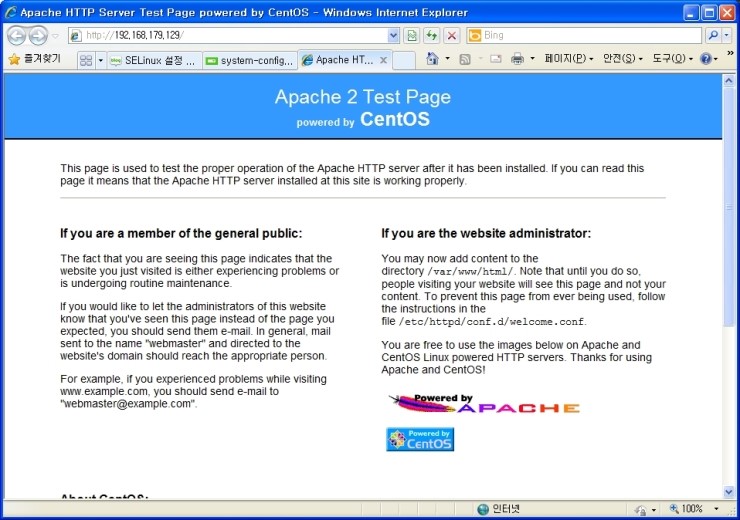Click the /etc/httpd/conf.d/welcome.conf path text

click(491, 322)
